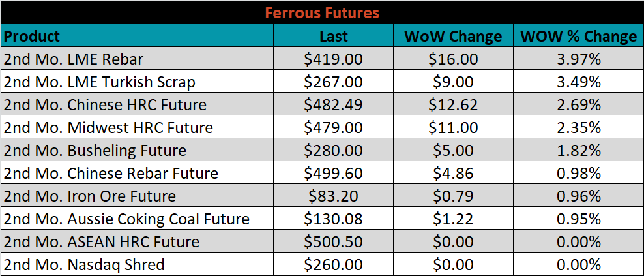This screenshot has height=276, width=644.
Task: Select the 2nd Mo. ASEAN HRC Future cell
Action: pyautogui.click(x=137, y=241)
